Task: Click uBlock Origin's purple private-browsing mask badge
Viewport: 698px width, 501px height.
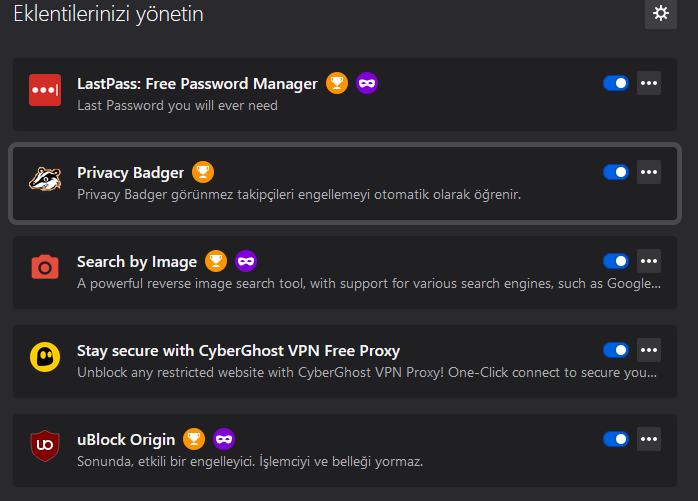Action: coord(224,439)
